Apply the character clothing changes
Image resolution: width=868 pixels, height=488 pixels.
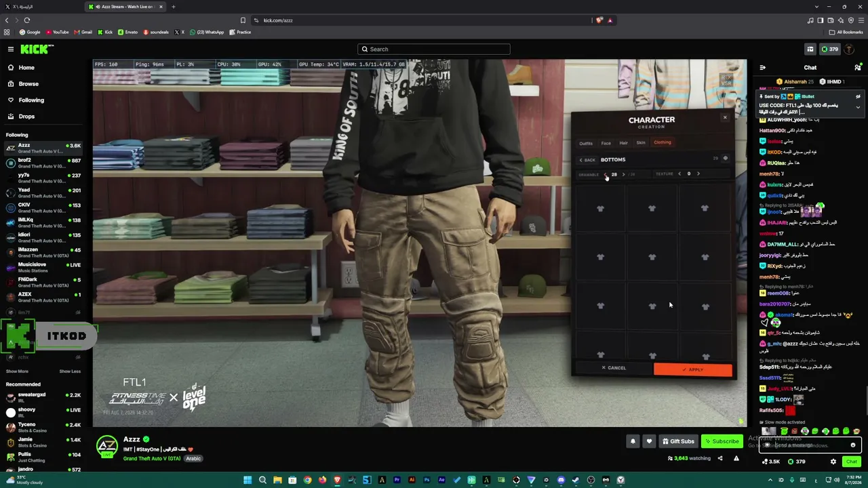tap(692, 369)
